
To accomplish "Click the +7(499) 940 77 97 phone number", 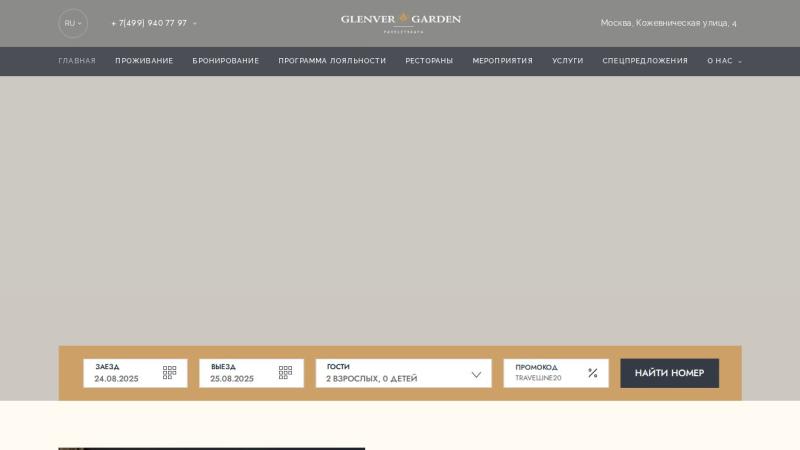I will pyautogui.click(x=149, y=23).
